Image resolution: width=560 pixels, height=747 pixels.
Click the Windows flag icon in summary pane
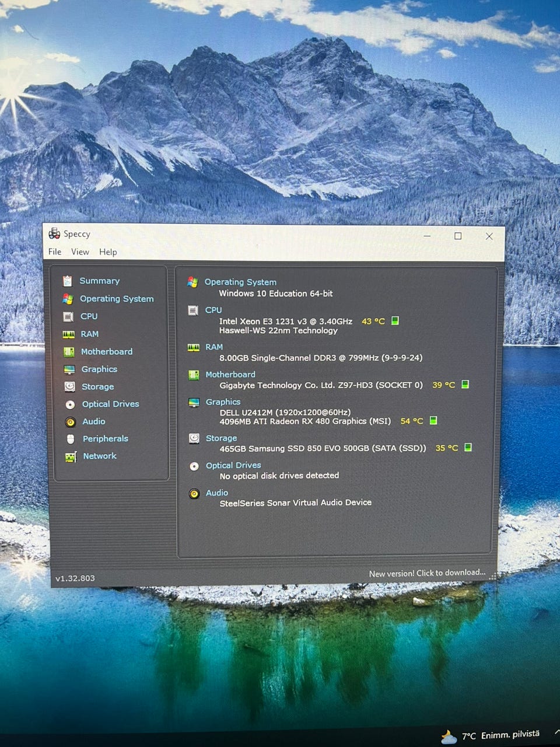click(192, 282)
